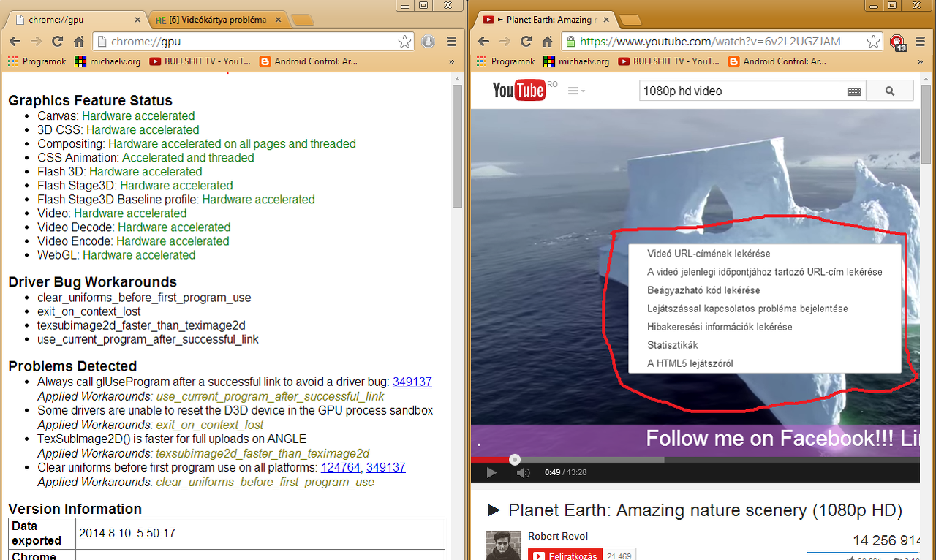Open a new tab in the YouTube window
This screenshot has width=936, height=560.
630,20
